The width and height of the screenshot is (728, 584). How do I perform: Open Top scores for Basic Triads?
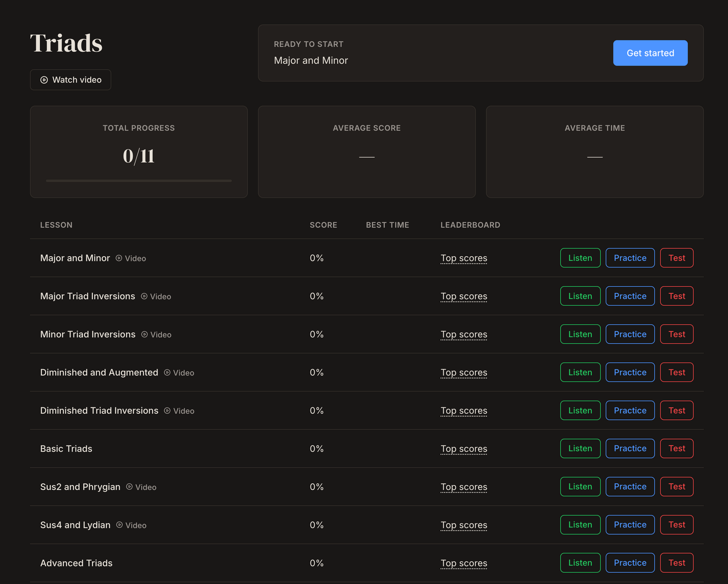(464, 449)
